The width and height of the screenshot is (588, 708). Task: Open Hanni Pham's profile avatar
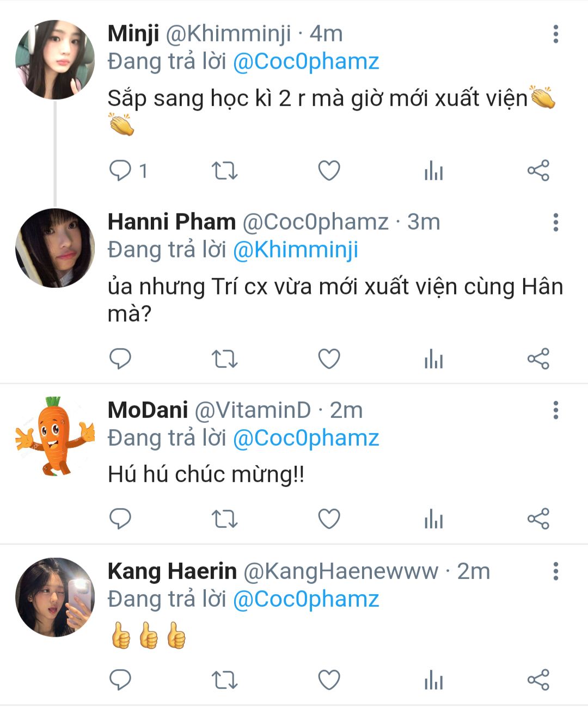click(54, 248)
